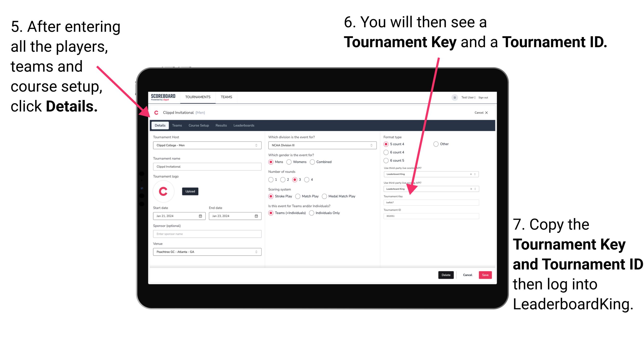
Task: Click the Delete button icon
Action: [446, 275]
